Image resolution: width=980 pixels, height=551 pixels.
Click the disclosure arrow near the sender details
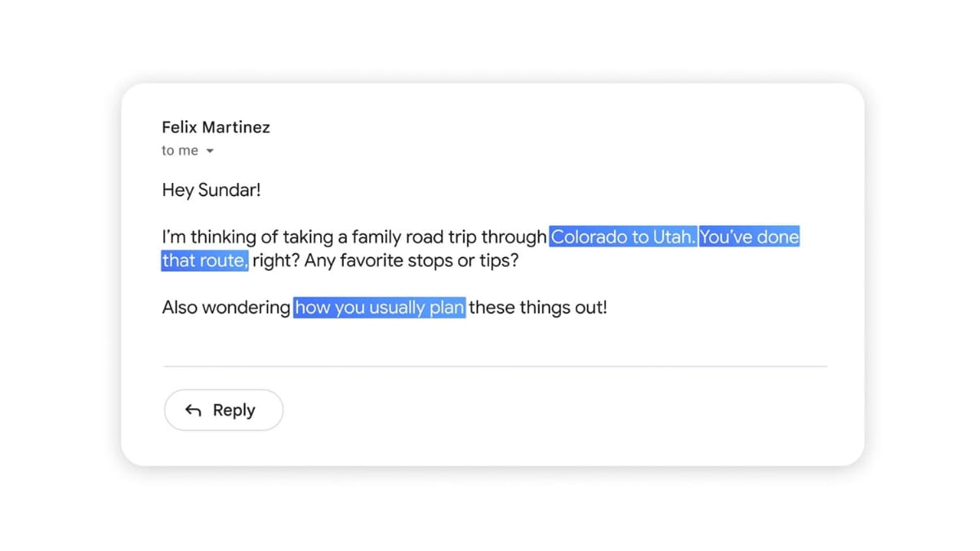tap(210, 151)
